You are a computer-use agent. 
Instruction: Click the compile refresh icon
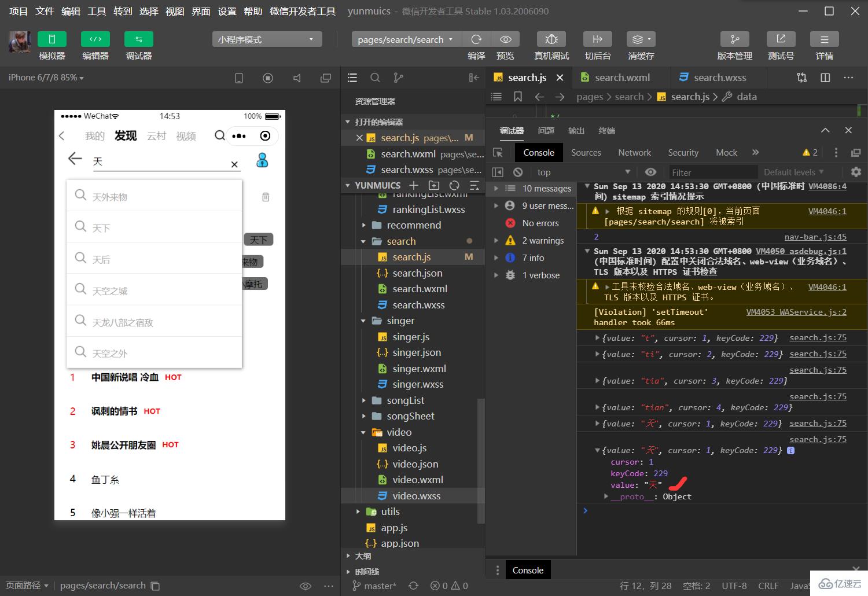[476, 39]
